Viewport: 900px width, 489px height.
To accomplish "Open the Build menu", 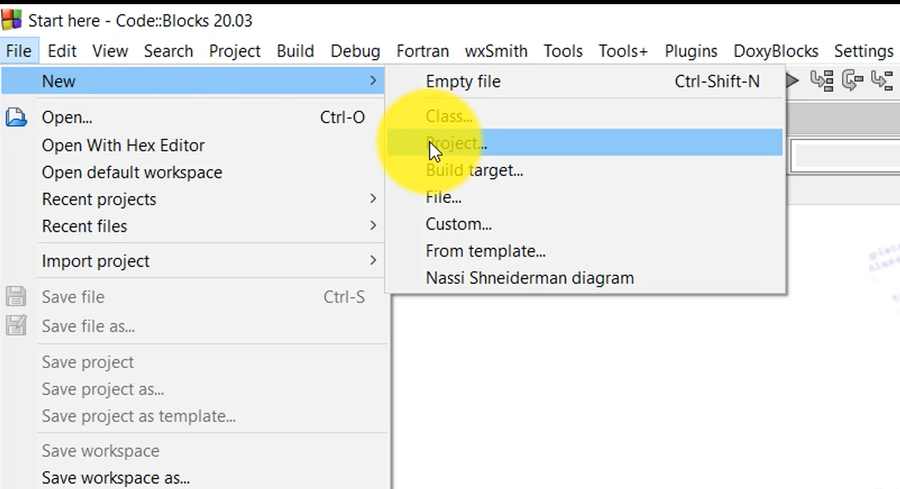I will [x=295, y=51].
